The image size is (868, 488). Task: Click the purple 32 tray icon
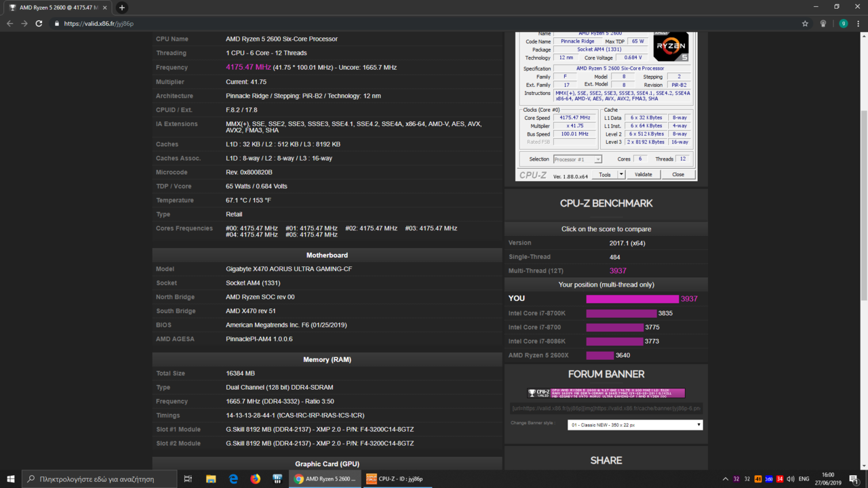pyautogui.click(x=736, y=479)
